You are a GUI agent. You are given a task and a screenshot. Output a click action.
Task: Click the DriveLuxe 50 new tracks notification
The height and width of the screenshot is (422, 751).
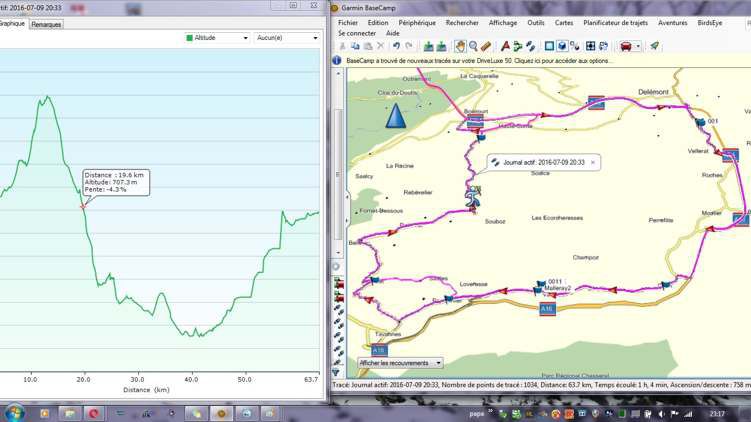(478, 61)
